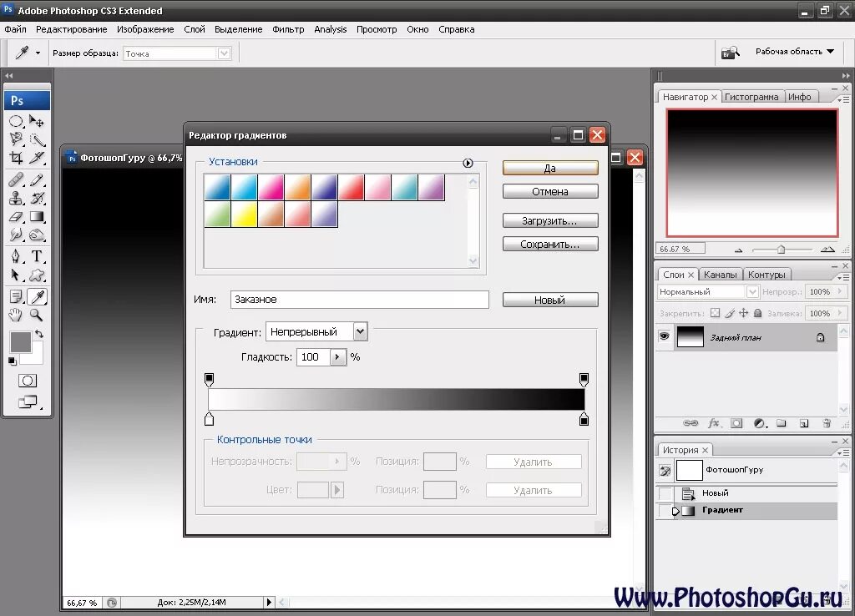855x616 pixels.
Task: Select the Type tool
Action: (x=37, y=256)
